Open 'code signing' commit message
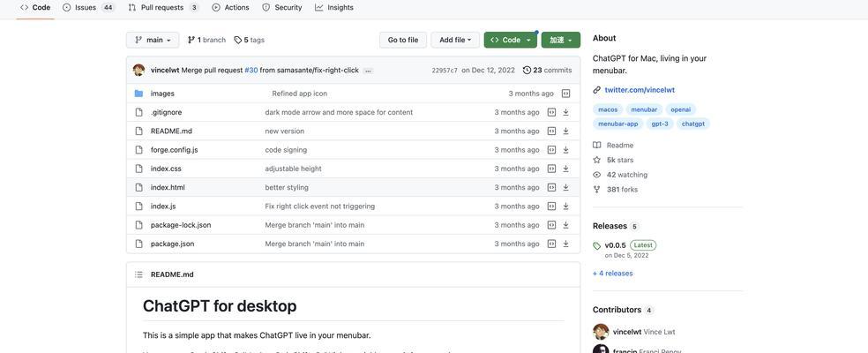 point(286,150)
